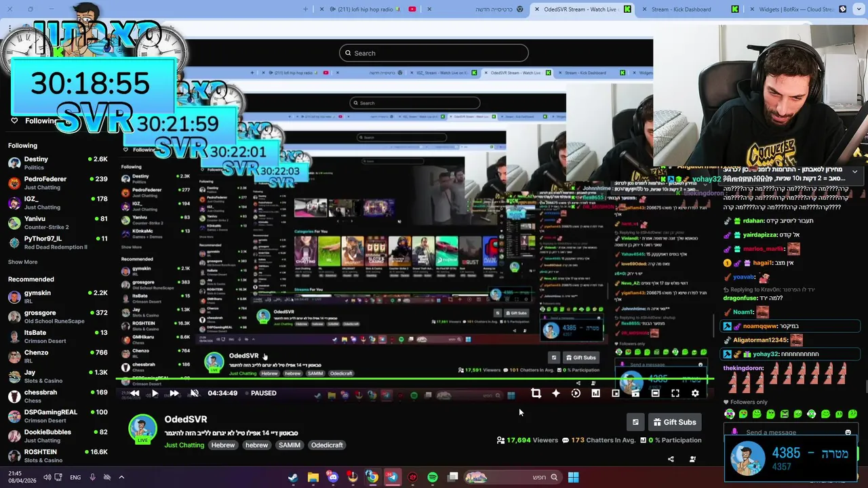
Task: Select the SAMIM tag
Action: tap(290, 445)
